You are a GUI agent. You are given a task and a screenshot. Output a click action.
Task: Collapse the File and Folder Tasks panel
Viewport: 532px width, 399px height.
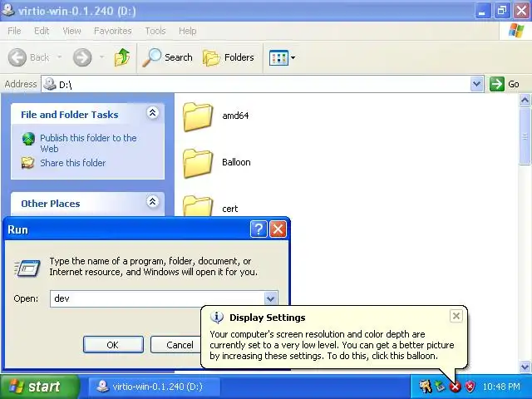153,113
